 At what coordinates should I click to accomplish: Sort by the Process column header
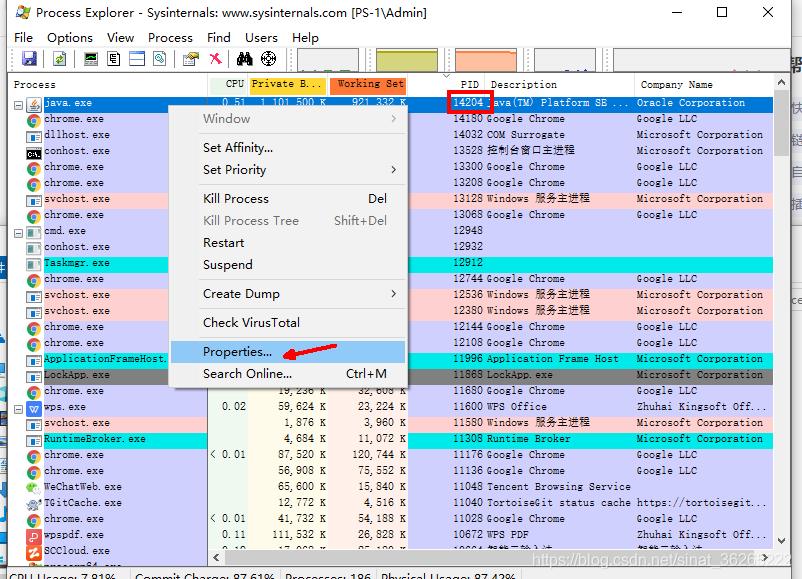[x=107, y=85]
